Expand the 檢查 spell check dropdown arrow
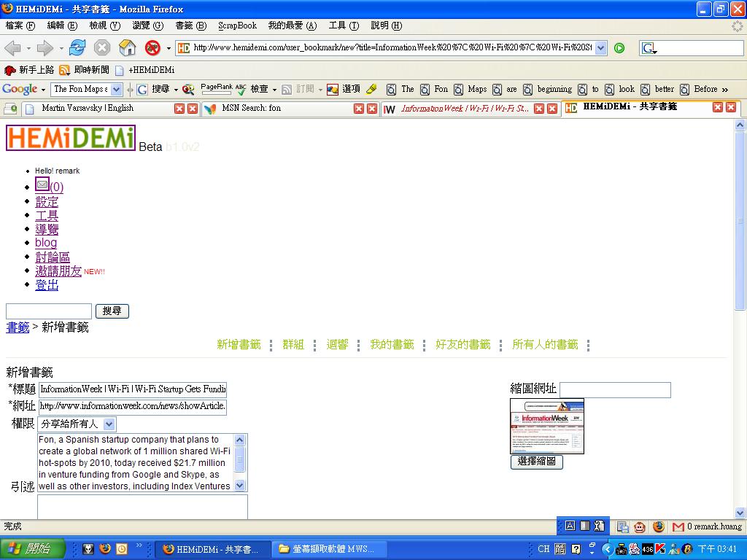The height and width of the screenshot is (560, 747). [274, 90]
